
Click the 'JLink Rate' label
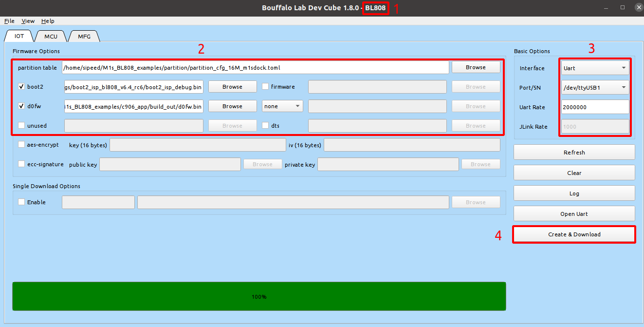tap(534, 127)
